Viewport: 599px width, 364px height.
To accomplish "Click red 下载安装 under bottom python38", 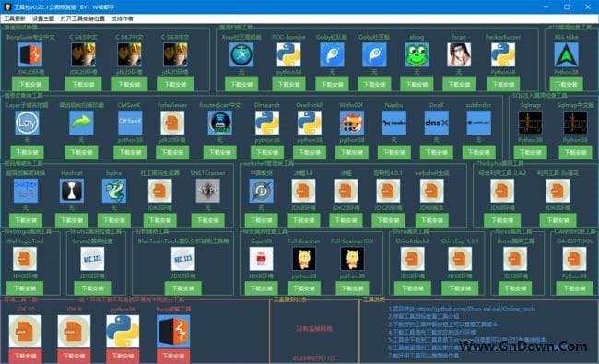I will tap(123, 356).
